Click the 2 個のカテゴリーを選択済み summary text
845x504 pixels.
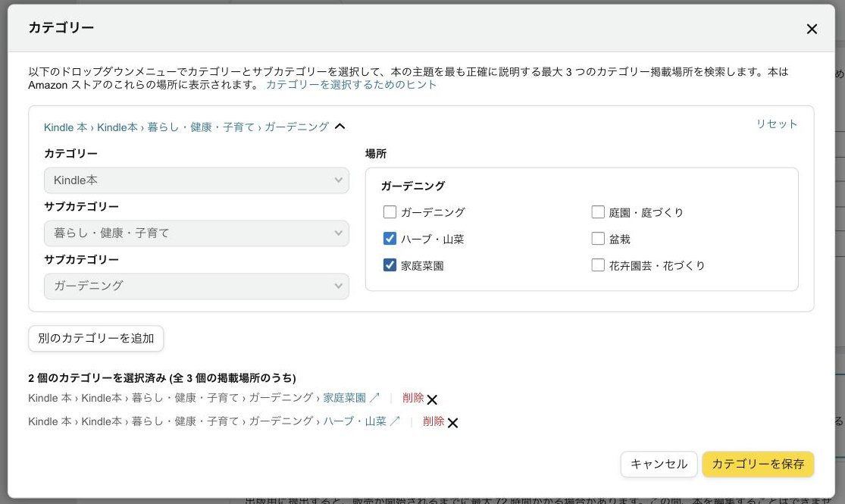coord(162,378)
